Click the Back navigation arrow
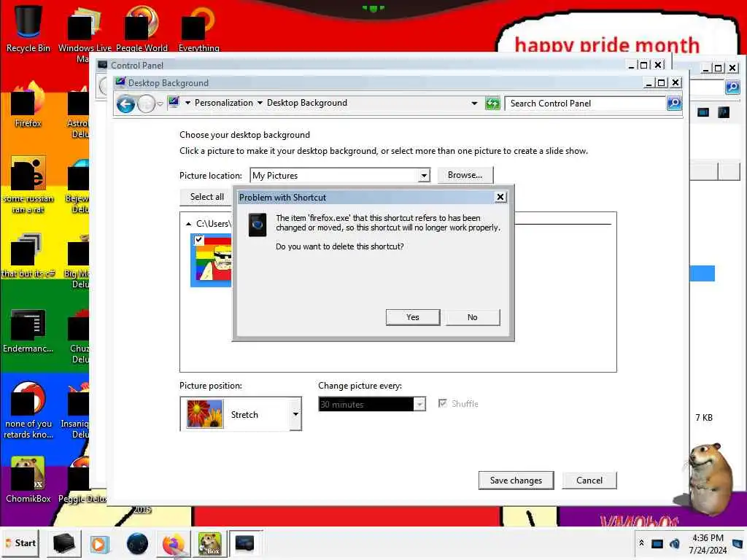The width and height of the screenshot is (747, 560). 125,104
